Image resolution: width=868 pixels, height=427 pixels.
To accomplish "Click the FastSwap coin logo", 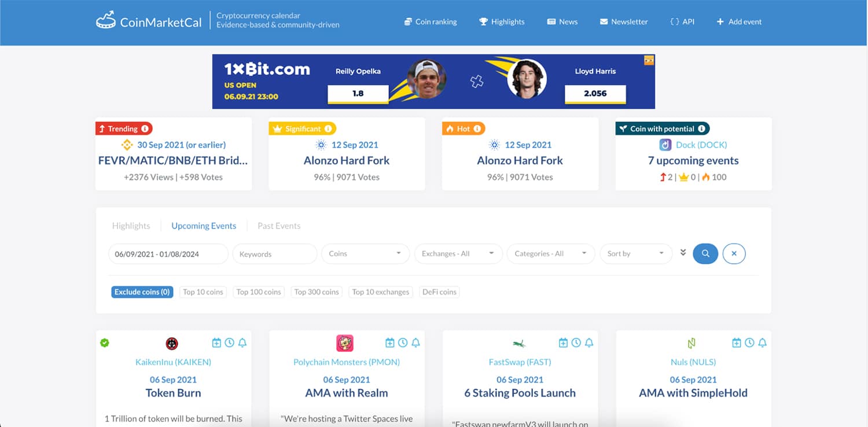I will [x=518, y=344].
